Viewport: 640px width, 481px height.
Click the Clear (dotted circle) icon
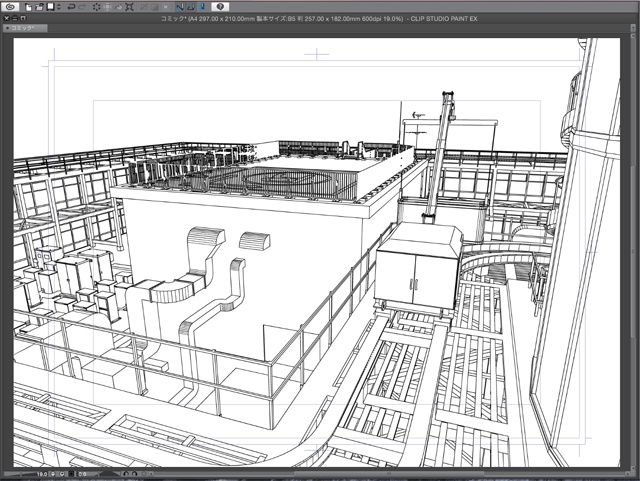point(97,7)
